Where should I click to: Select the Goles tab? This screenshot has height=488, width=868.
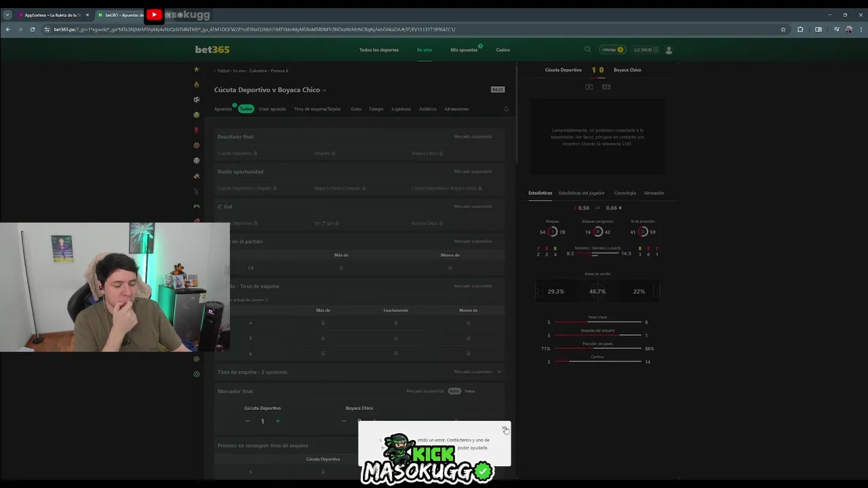pyautogui.click(x=356, y=108)
